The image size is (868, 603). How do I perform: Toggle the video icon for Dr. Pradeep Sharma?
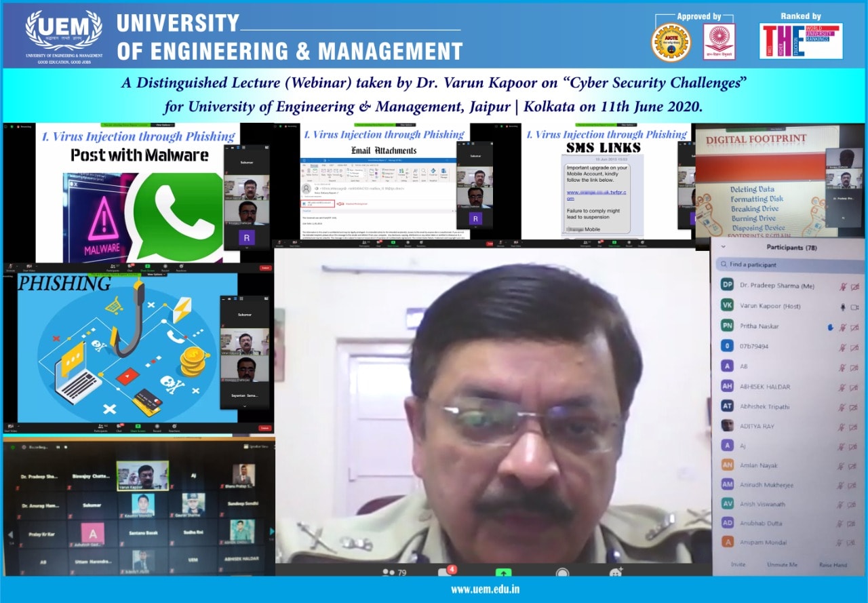click(856, 287)
